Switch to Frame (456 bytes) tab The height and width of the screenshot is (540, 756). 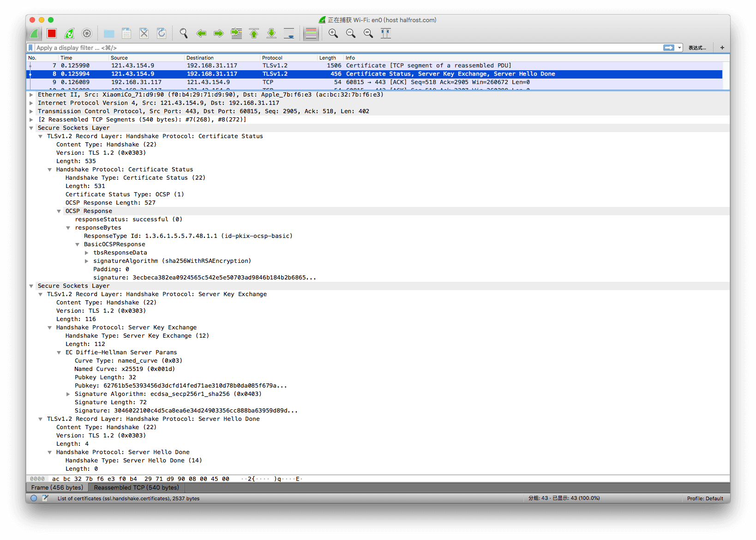coord(57,487)
